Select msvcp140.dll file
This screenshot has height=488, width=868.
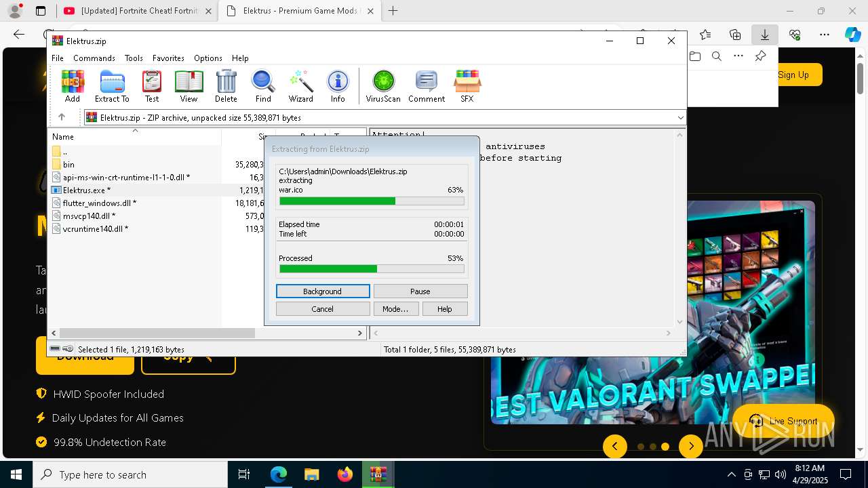click(89, 216)
